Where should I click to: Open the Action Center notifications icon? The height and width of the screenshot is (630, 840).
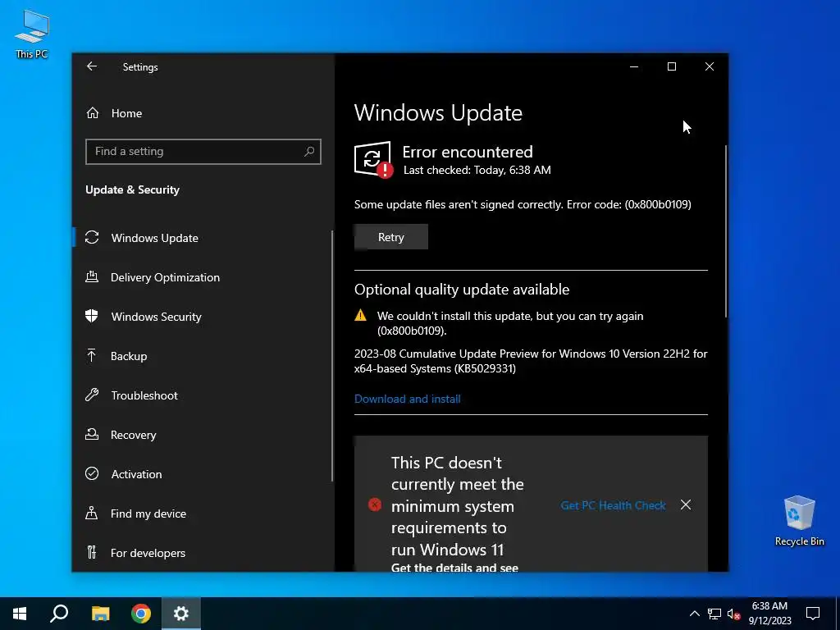tap(813, 614)
